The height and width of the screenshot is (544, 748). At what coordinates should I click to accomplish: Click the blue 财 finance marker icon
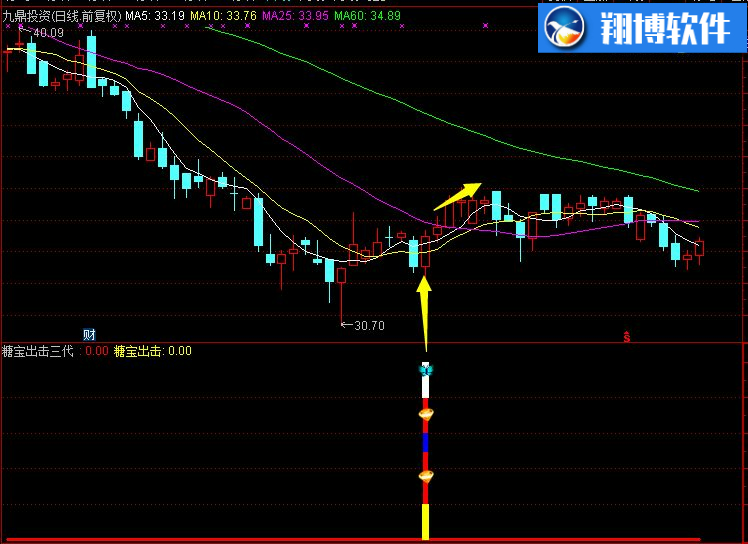[x=89, y=335]
